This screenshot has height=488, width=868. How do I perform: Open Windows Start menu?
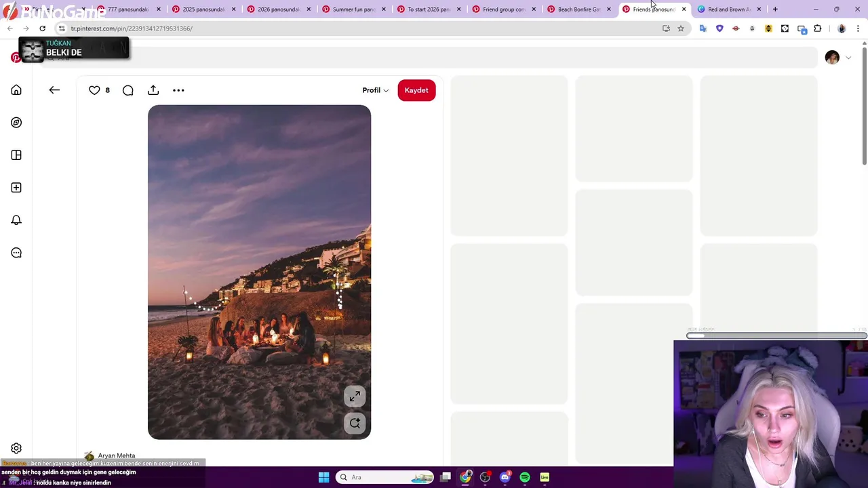point(323,477)
